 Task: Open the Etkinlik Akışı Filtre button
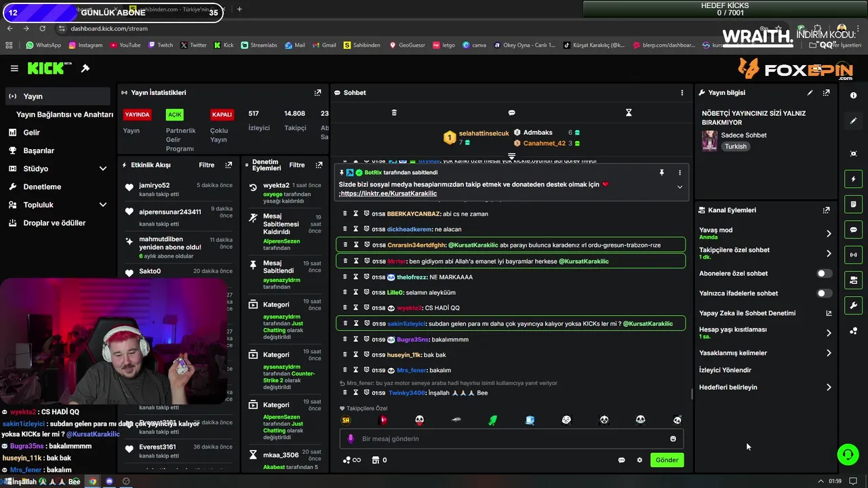pyautogui.click(x=206, y=165)
